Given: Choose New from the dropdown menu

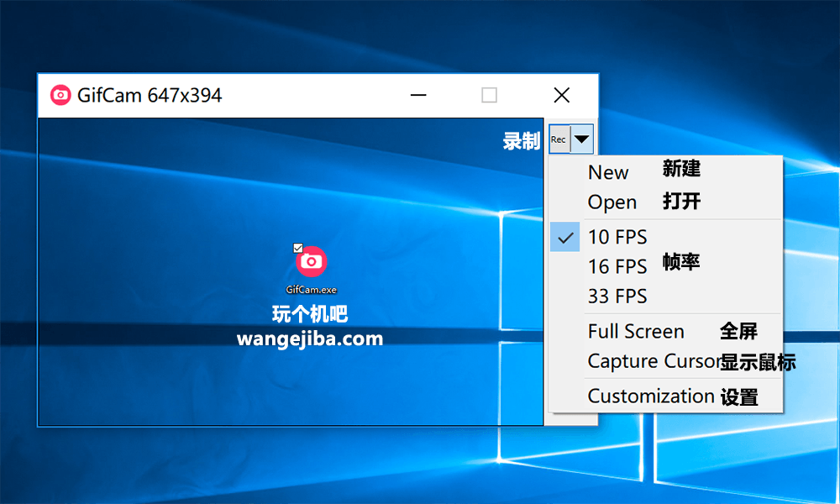Looking at the screenshot, I should coord(608,172).
